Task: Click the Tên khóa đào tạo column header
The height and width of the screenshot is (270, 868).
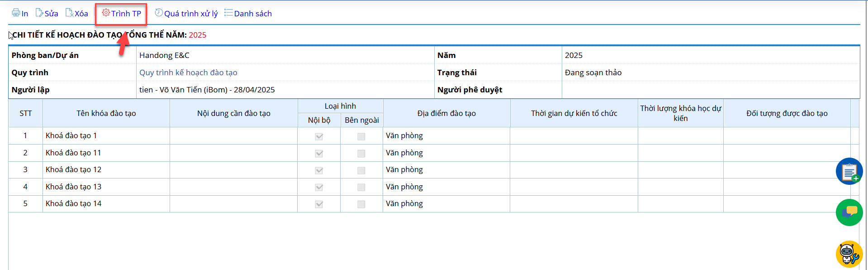Action: [106, 113]
